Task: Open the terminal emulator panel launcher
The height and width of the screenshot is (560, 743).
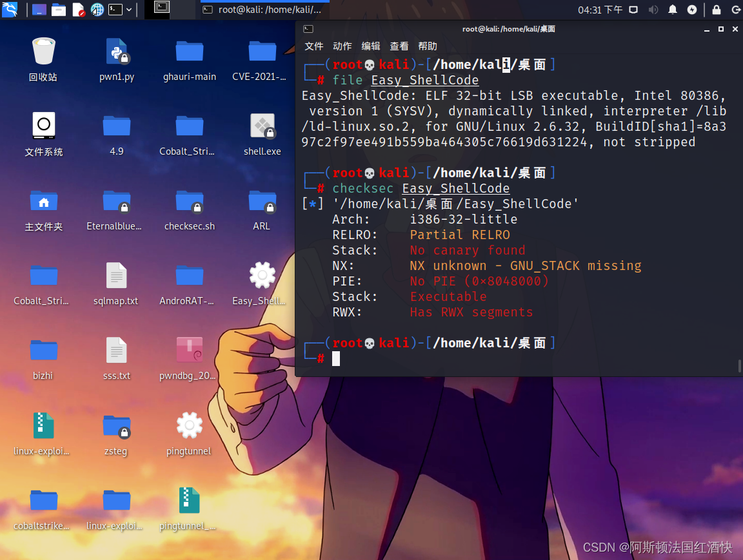Action: (115, 10)
